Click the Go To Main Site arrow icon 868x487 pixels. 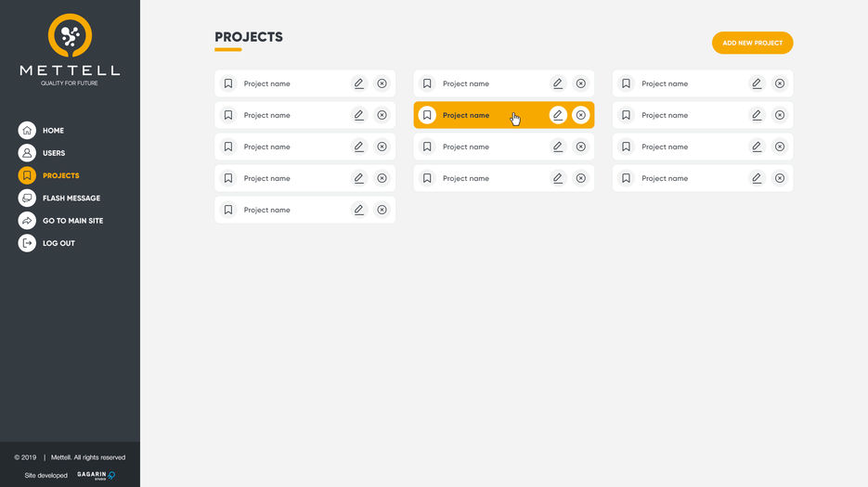[27, 221]
